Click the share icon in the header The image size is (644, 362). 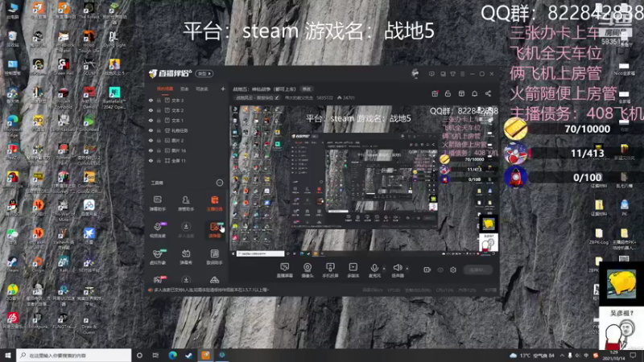tap(488, 93)
